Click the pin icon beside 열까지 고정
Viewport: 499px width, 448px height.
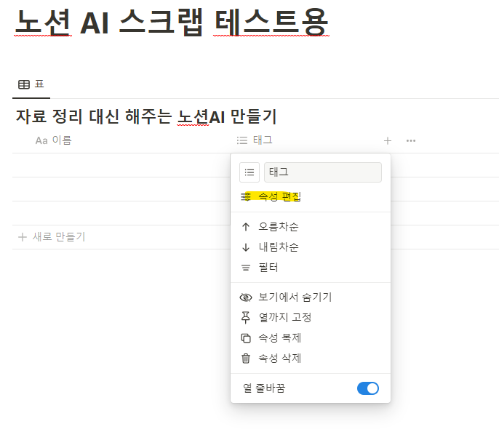click(245, 318)
